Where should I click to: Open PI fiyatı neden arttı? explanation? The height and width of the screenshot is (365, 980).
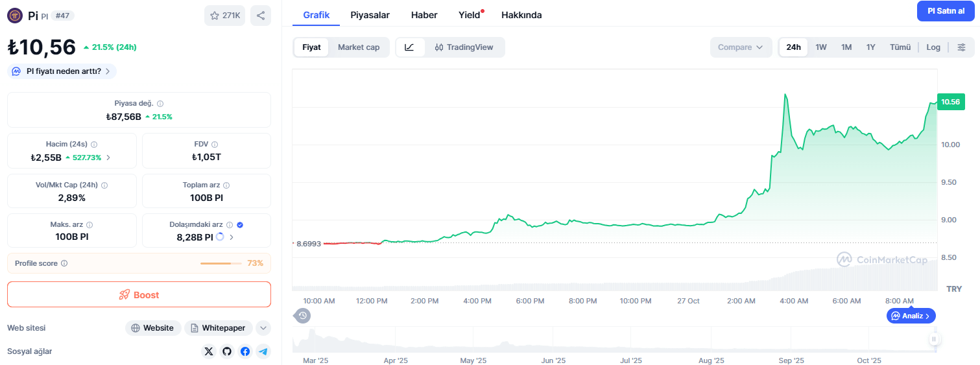62,71
